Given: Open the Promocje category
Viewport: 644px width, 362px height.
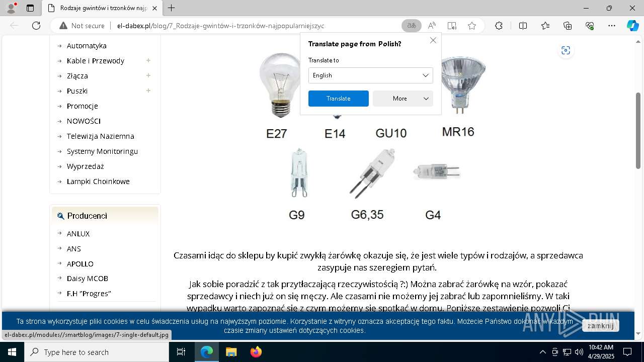Looking at the screenshot, I should [x=82, y=106].
